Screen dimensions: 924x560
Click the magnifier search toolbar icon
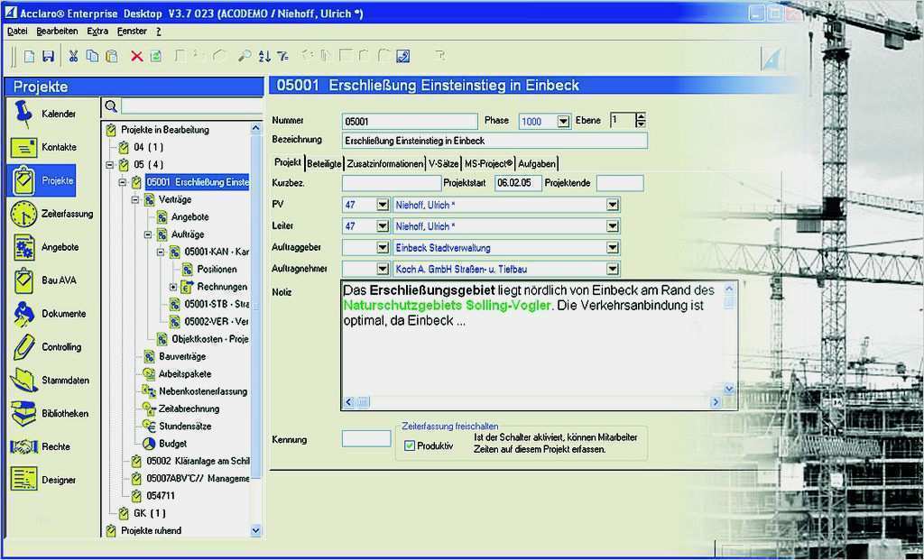[x=244, y=57]
